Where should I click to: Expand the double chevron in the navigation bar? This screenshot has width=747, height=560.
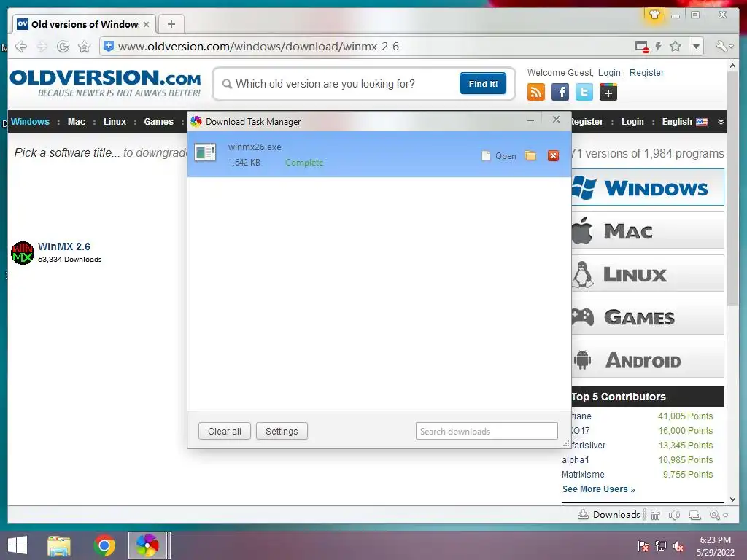click(721, 122)
